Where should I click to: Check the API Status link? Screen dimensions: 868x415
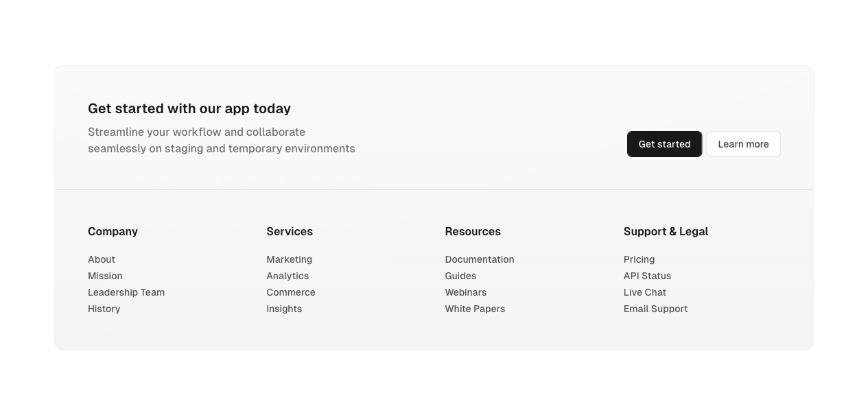point(647,276)
